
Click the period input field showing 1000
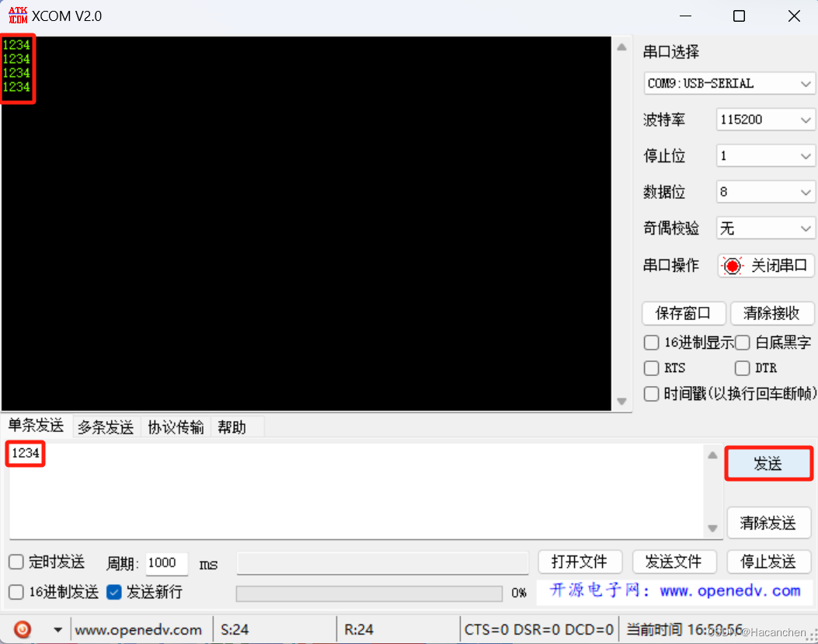point(166,562)
